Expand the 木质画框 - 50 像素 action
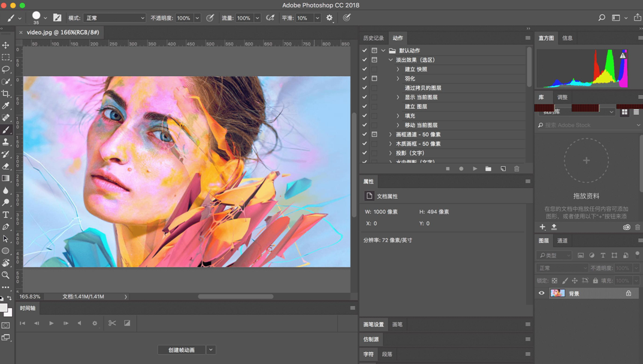Image resolution: width=643 pixels, height=364 pixels. tap(391, 144)
